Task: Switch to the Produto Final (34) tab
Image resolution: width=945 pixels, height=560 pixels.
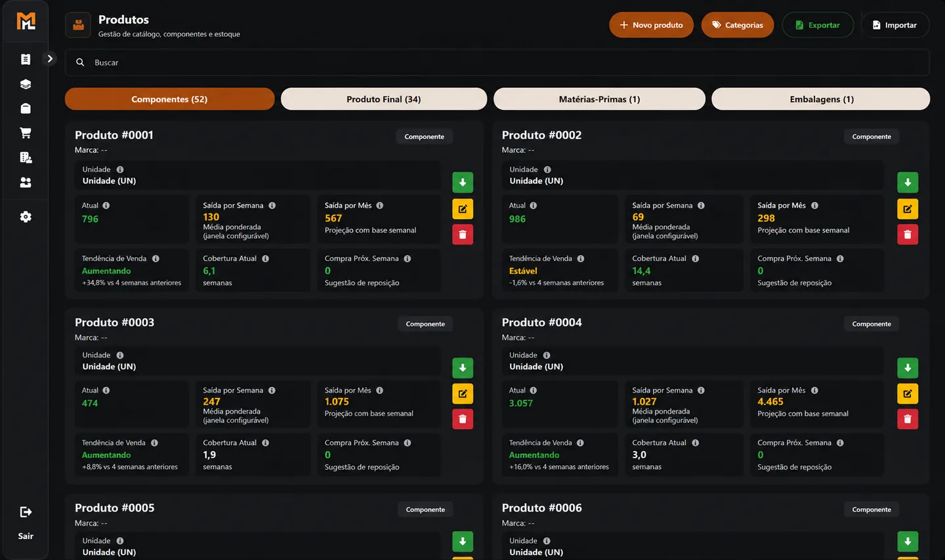Action: coord(384,99)
